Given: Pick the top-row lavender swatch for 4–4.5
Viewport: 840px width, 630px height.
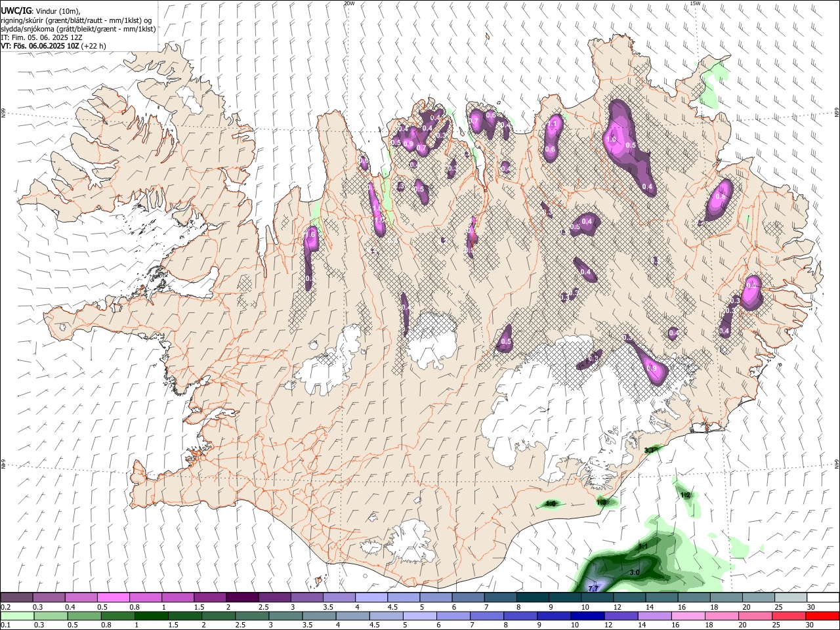Looking at the screenshot, I should point(371,598).
